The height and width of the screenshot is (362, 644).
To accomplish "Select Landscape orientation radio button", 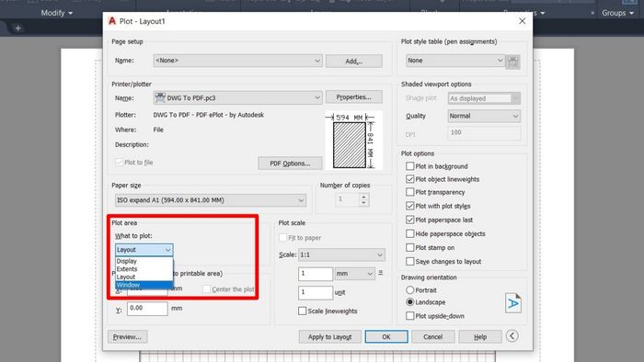I will coord(410,302).
